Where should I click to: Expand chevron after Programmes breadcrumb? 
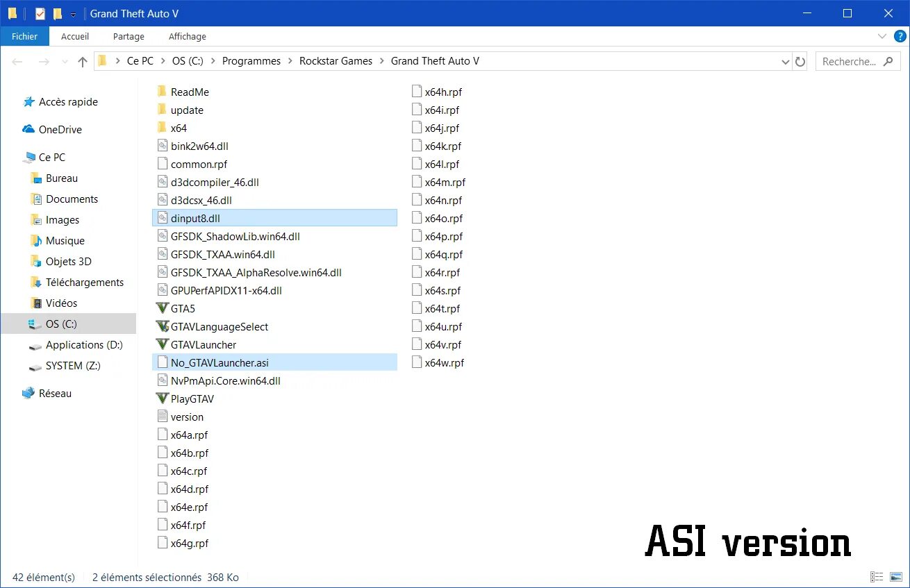(x=290, y=61)
